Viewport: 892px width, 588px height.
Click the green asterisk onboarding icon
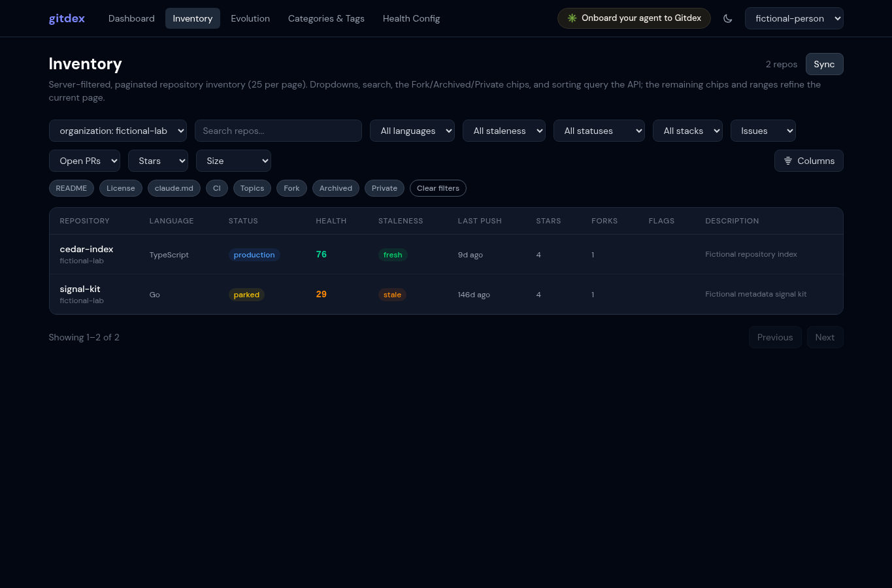tap(572, 18)
